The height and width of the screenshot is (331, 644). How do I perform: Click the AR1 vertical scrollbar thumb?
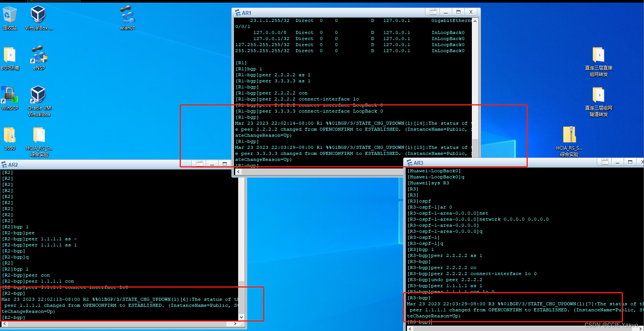[475, 148]
